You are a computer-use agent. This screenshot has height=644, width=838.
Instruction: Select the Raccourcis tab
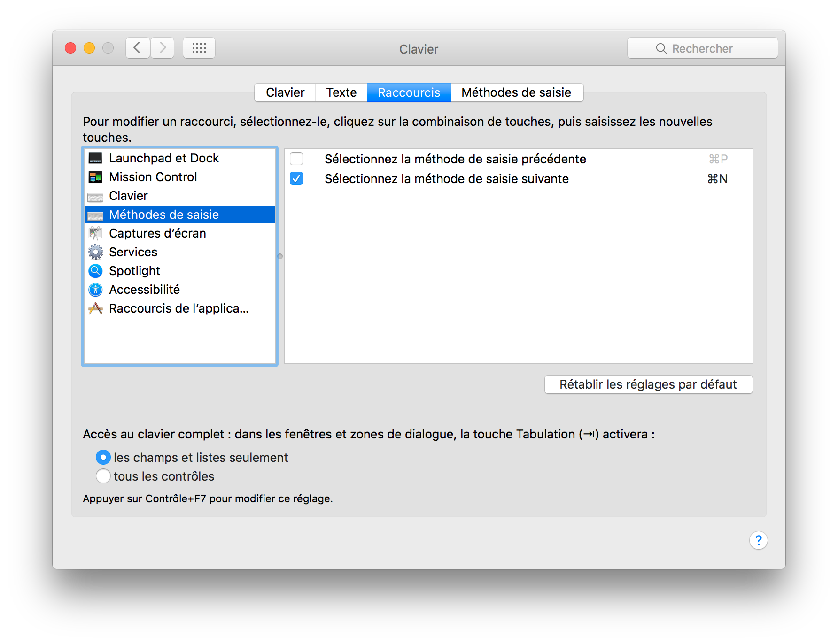point(409,92)
